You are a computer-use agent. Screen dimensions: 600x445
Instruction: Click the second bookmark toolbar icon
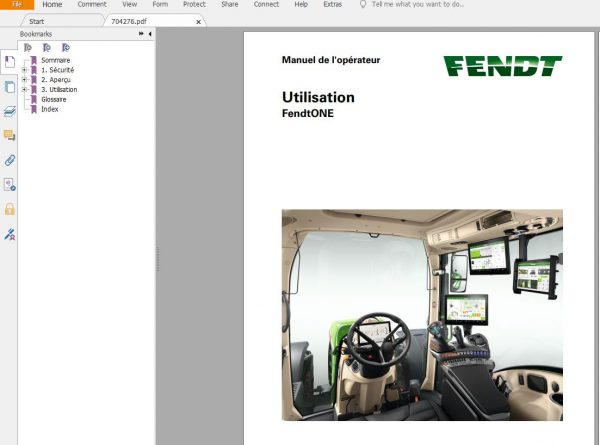click(47, 47)
